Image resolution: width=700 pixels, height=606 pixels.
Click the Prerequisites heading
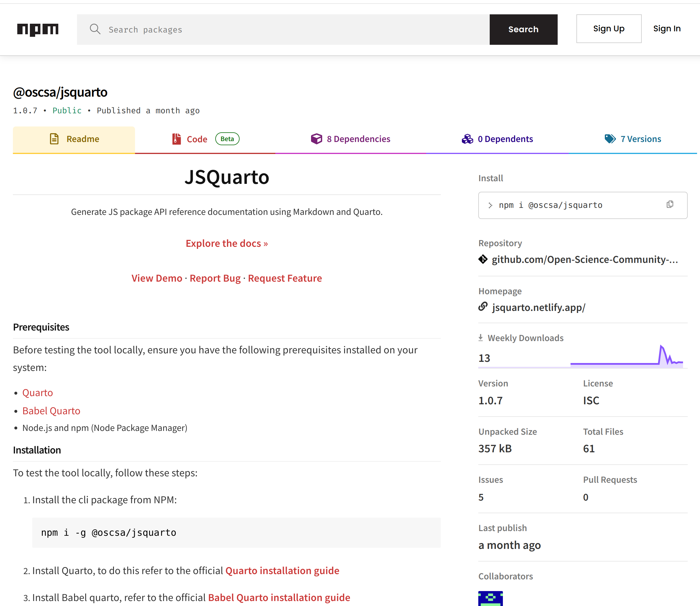(x=41, y=327)
